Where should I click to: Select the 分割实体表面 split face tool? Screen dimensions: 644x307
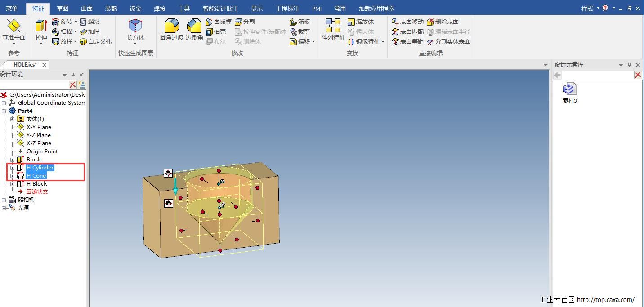(449, 41)
